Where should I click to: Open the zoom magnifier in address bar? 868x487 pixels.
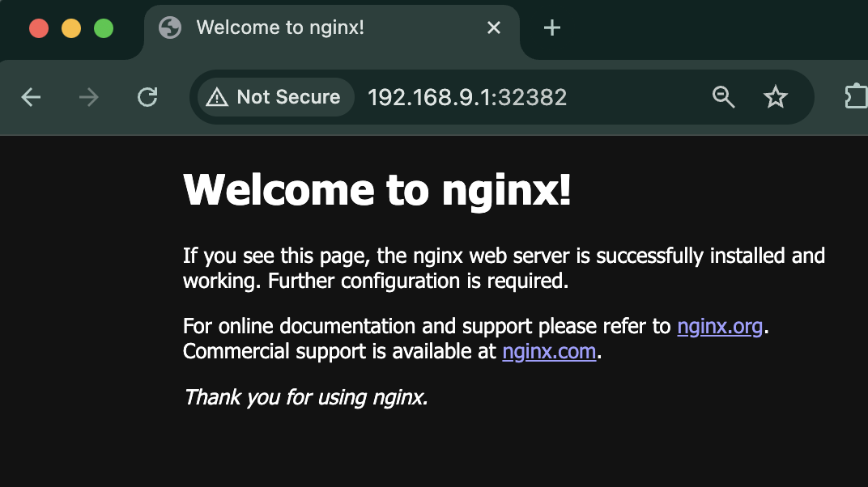(724, 97)
